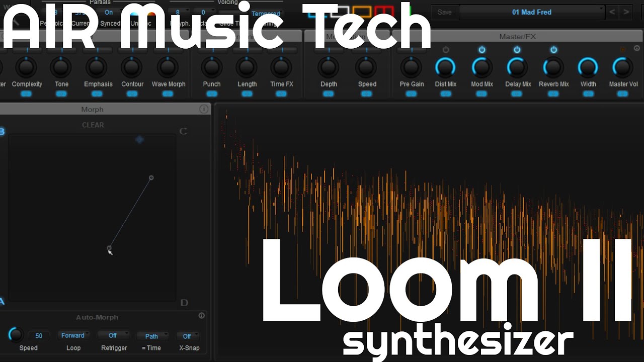Click the upper morph path point
The image size is (644, 362).
pyautogui.click(x=151, y=177)
